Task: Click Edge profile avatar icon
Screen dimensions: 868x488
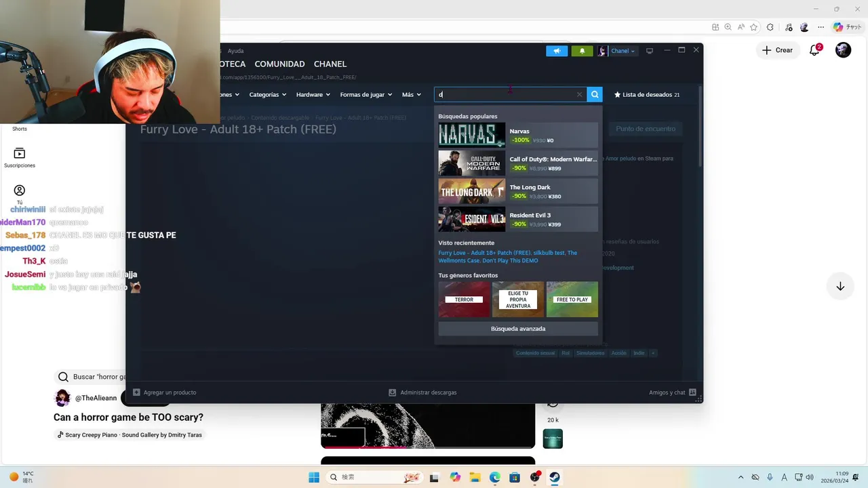Action: 804,27
